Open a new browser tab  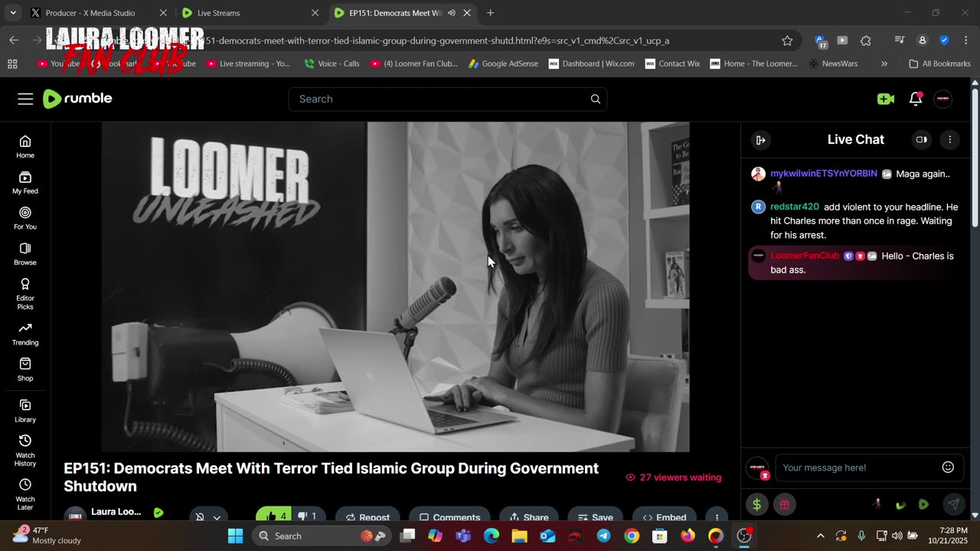[x=490, y=13]
